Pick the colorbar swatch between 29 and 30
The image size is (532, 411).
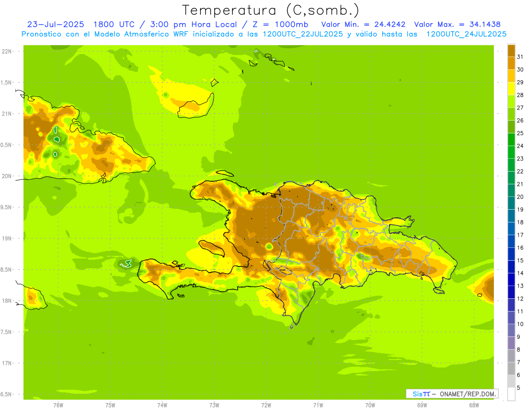pos(511,76)
